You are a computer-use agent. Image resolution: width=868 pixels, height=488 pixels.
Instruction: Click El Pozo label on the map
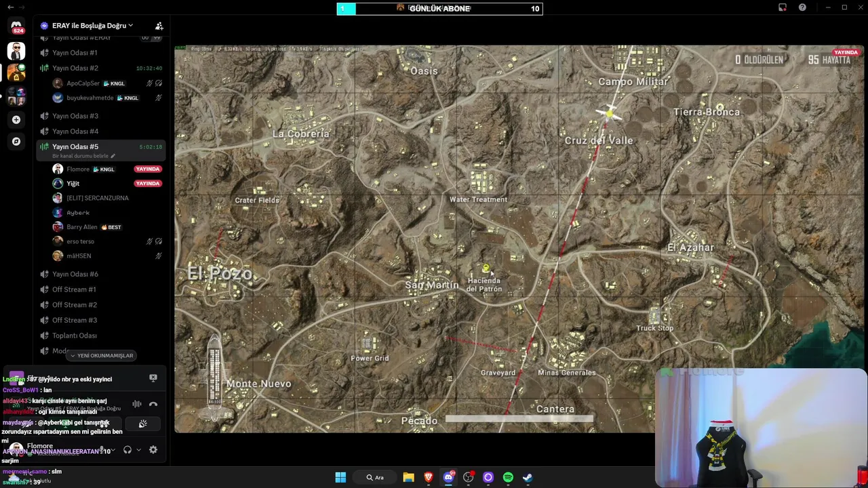point(220,274)
